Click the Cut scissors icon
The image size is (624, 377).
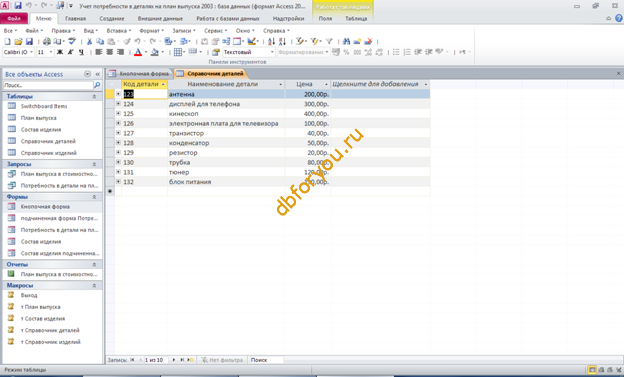tap(90, 41)
